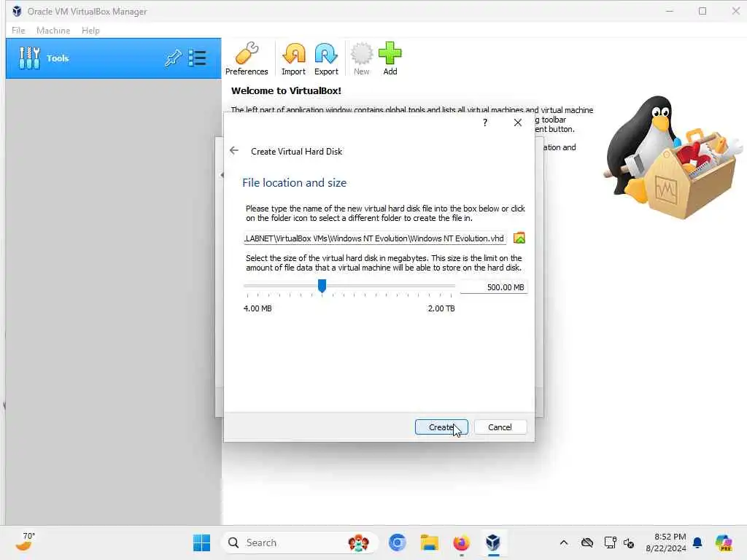Click the Import appliance icon
This screenshot has width=747, height=560.
[x=293, y=58]
